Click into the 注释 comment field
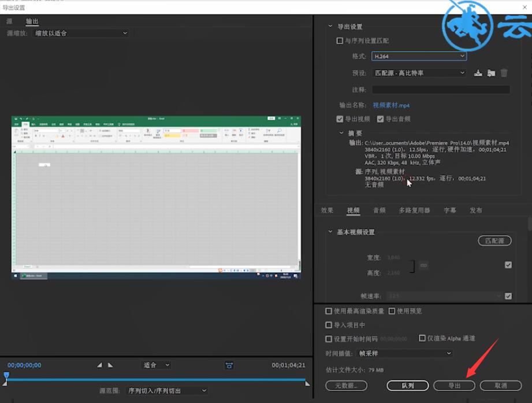The width and height of the screenshot is (532, 403). click(441, 90)
